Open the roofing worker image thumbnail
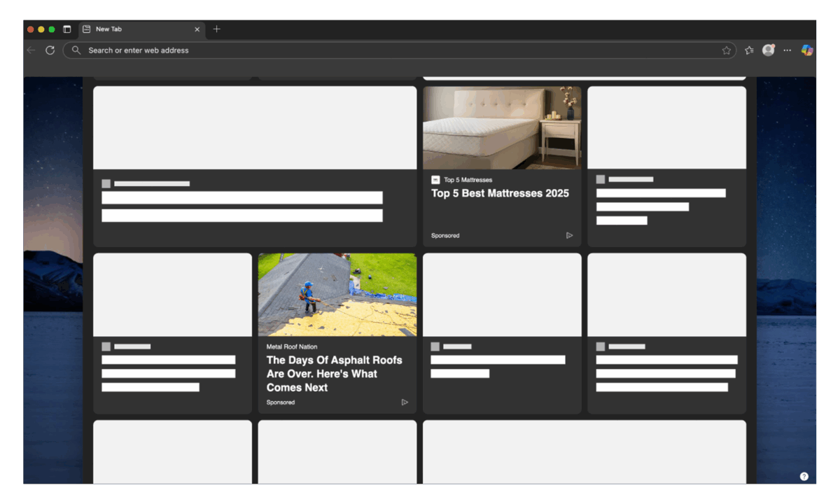This screenshot has height=504, width=840. 337,295
